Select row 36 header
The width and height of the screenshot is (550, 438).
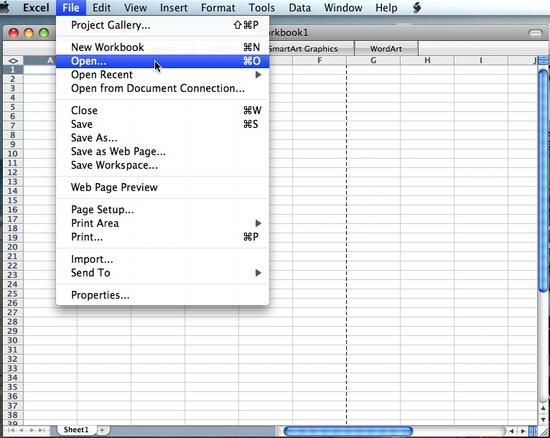(x=13, y=396)
